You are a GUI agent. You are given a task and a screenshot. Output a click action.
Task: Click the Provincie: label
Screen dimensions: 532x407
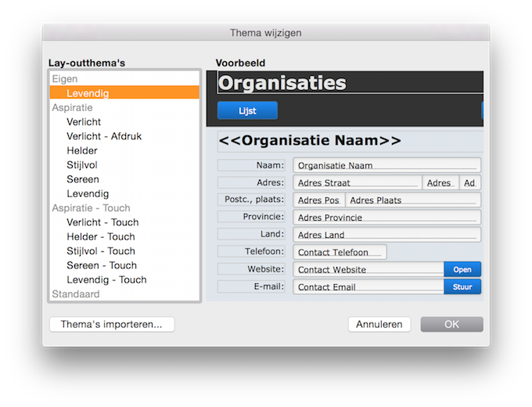251,217
